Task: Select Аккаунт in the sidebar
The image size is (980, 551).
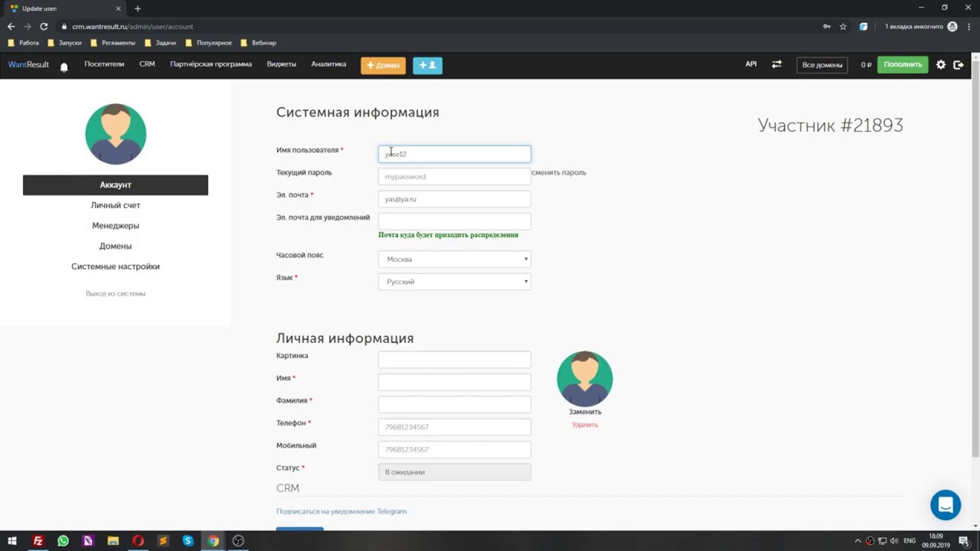Action: (x=116, y=185)
